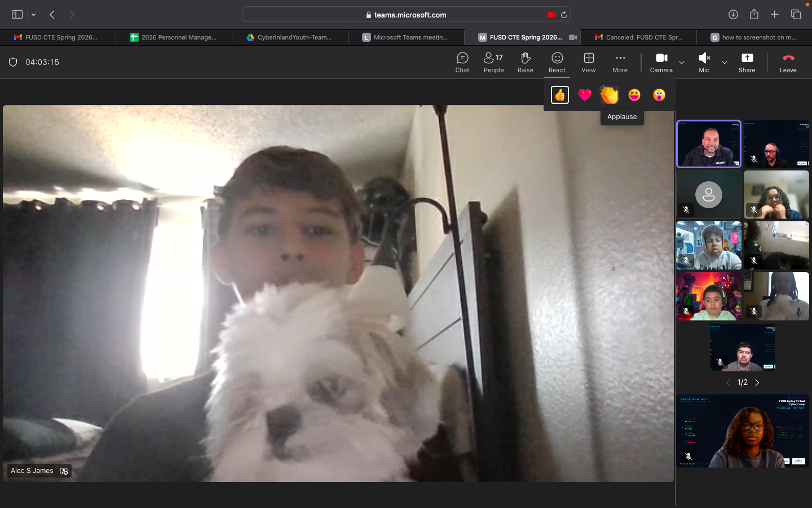
Task: Start sharing your screen
Action: [747, 62]
